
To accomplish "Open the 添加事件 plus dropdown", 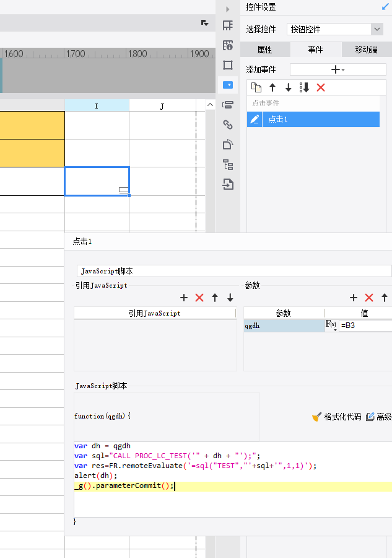I will 338,69.
